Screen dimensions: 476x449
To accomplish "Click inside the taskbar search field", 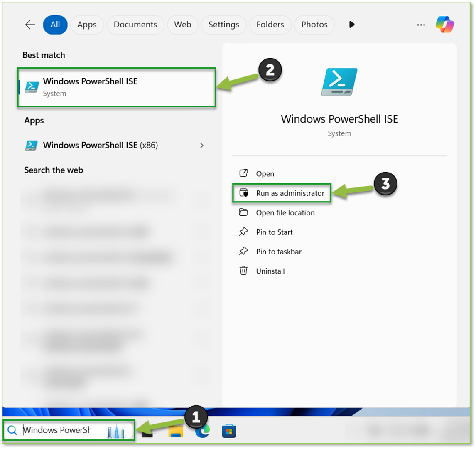I will coord(58,430).
